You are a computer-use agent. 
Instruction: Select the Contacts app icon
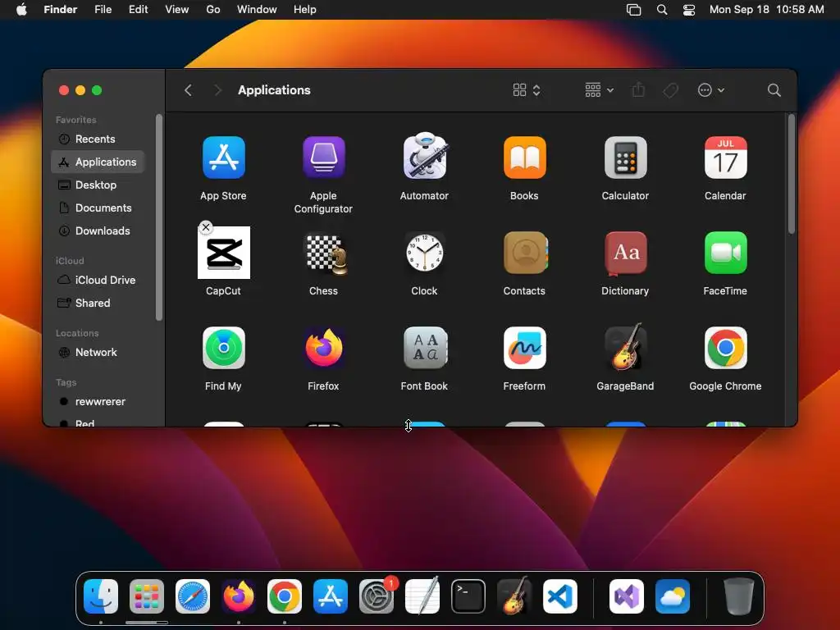(525, 253)
